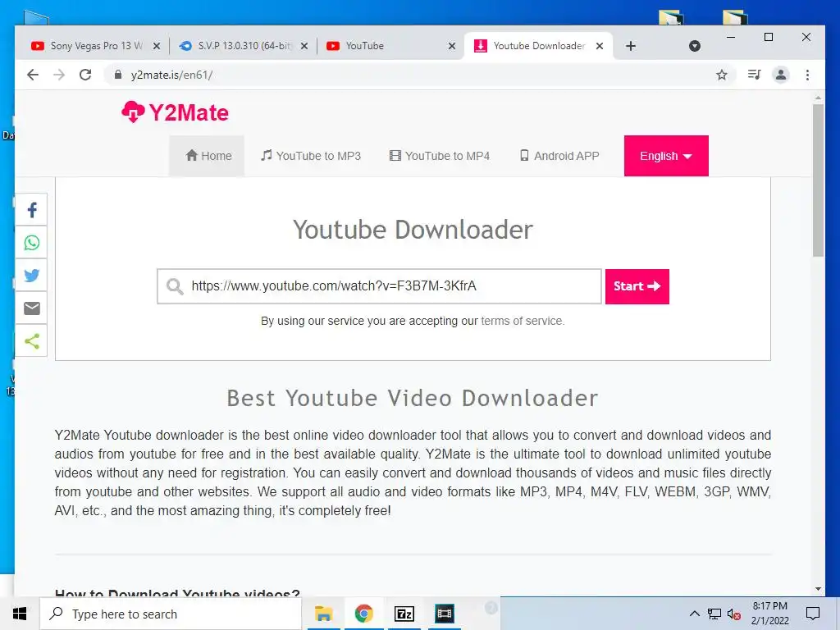Close the Youtube Downloader tab

(x=600, y=46)
